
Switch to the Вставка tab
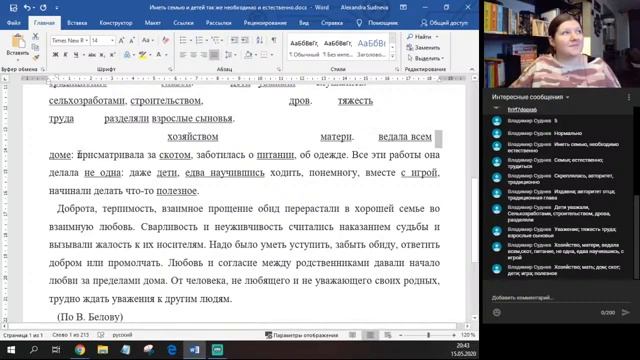click(77, 23)
